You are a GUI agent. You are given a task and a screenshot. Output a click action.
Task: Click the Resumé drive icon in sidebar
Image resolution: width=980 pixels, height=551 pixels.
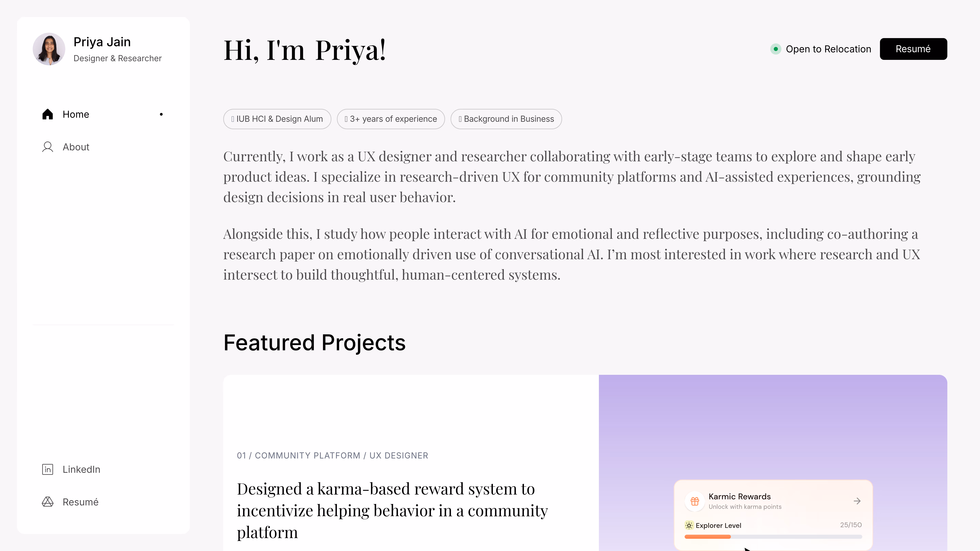pyautogui.click(x=48, y=502)
